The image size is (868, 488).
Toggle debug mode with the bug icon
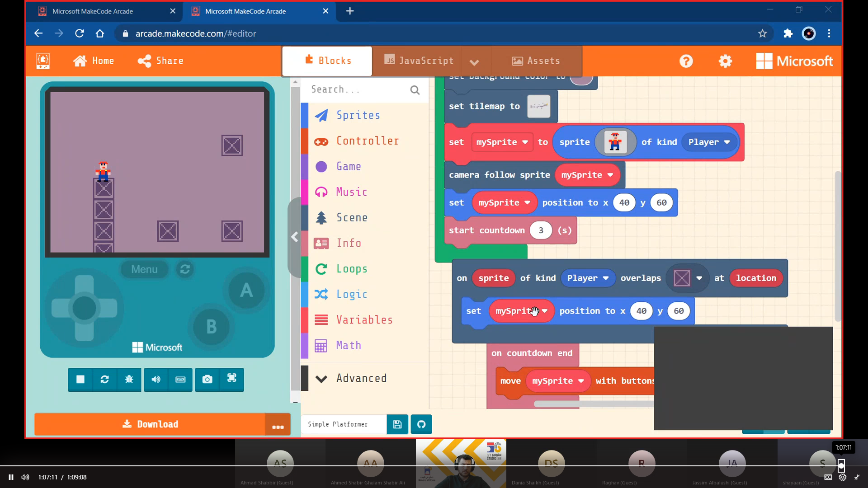(x=129, y=379)
